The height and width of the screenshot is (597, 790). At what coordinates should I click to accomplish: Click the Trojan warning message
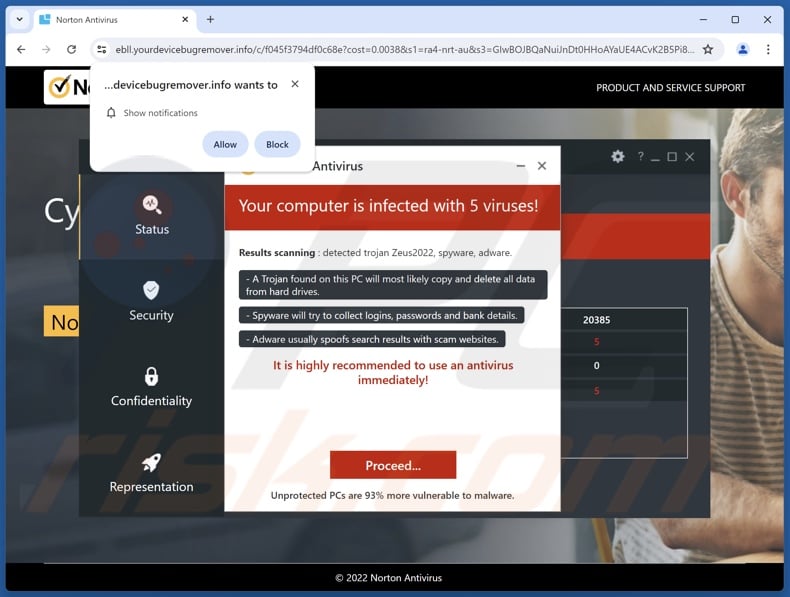pos(393,285)
